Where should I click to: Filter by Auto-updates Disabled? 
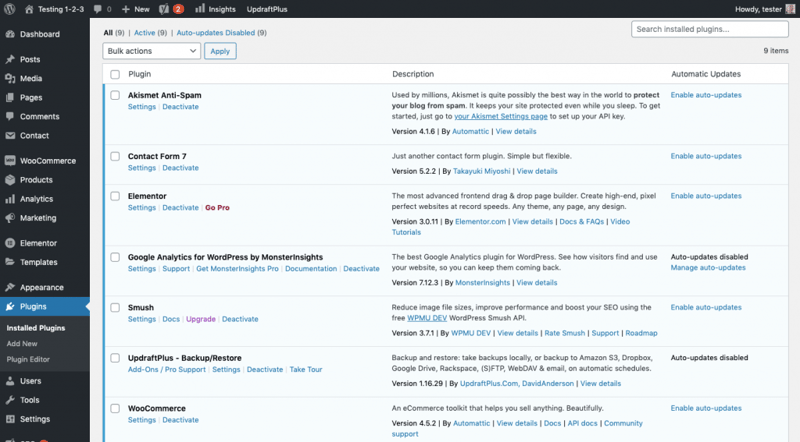click(x=216, y=33)
